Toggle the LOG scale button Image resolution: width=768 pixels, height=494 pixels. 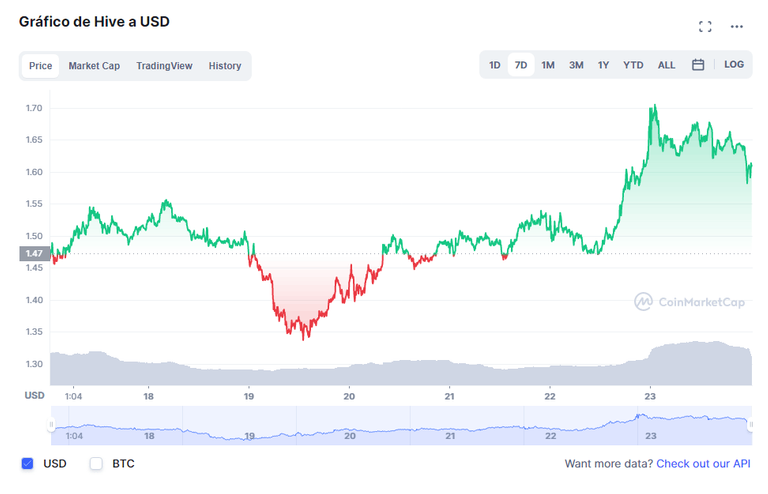(x=734, y=65)
